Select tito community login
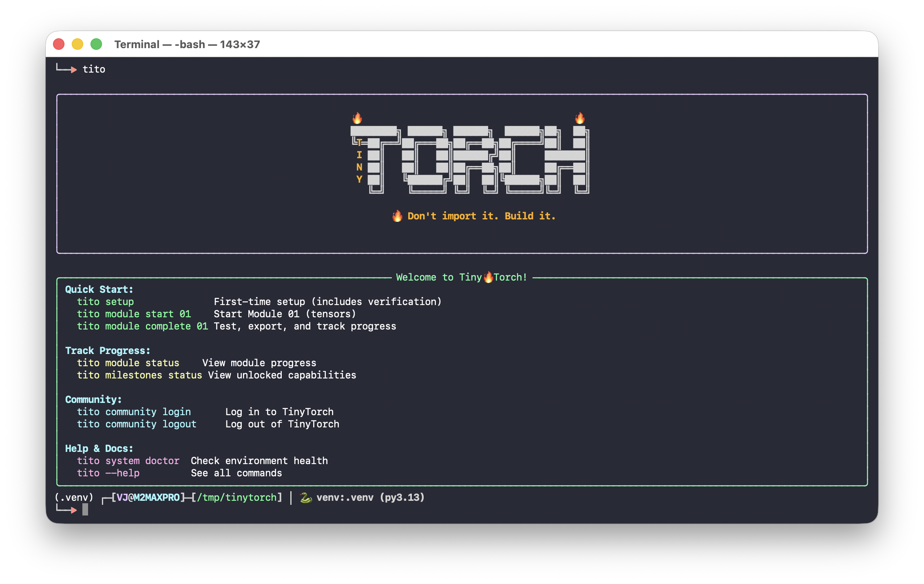Screen dimensions: 924x584 point(135,411)
